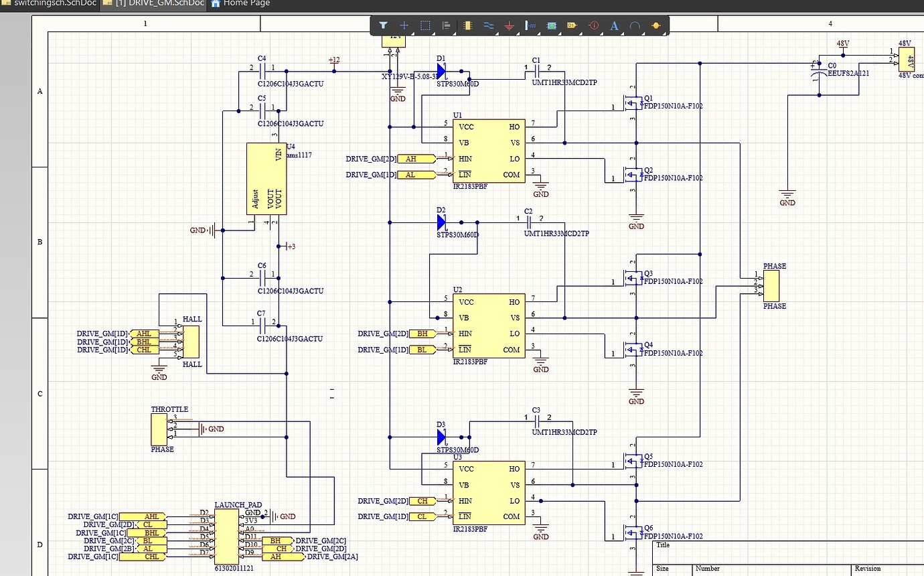Viewport: 924px width, 576px height.
Task: Activate the cursor selection tool
Action: pos(404,25)
